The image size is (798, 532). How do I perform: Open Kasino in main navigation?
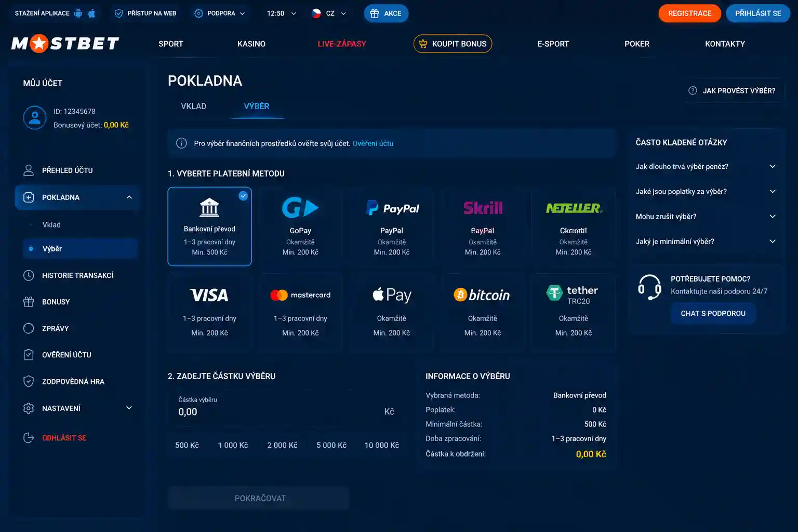click(251, 44)
